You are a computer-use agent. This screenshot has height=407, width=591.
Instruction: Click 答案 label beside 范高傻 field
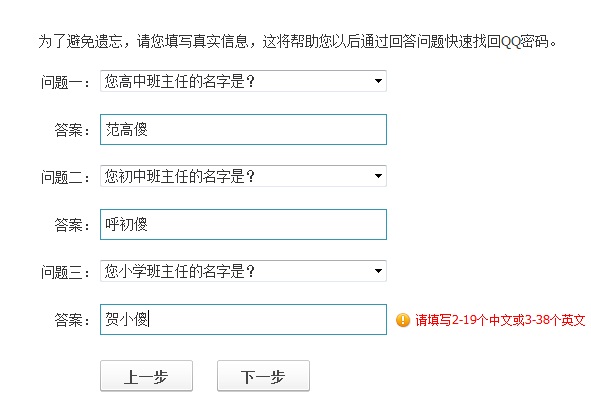coord(72,130)
